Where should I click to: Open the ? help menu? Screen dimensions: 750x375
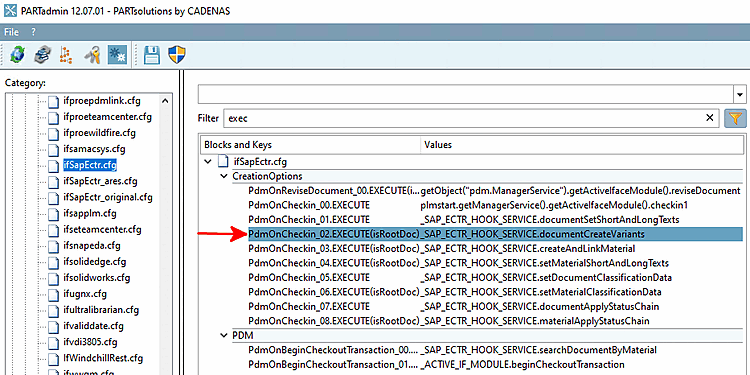coord(33,32)
